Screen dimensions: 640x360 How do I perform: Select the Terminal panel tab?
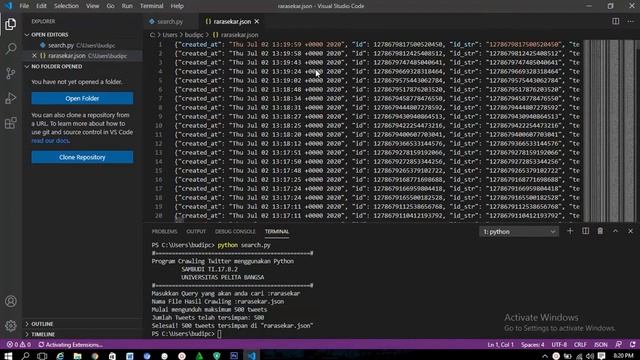tap(277, 231)
